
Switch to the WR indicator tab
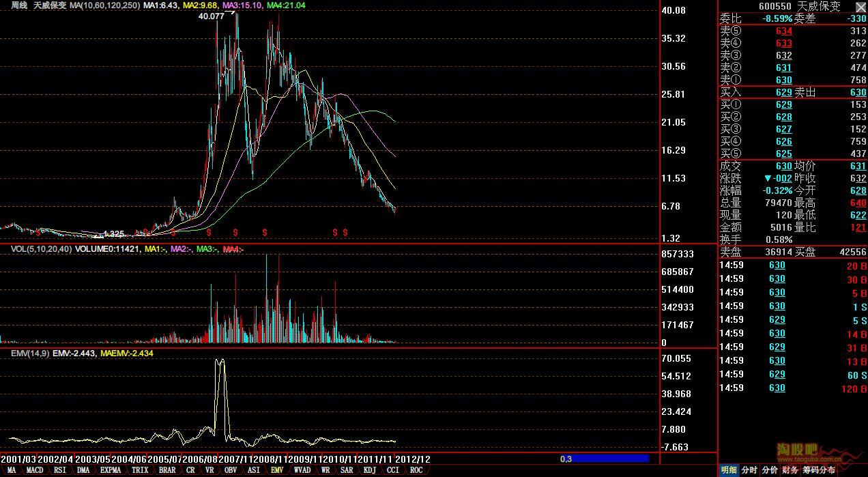[325, 470]
